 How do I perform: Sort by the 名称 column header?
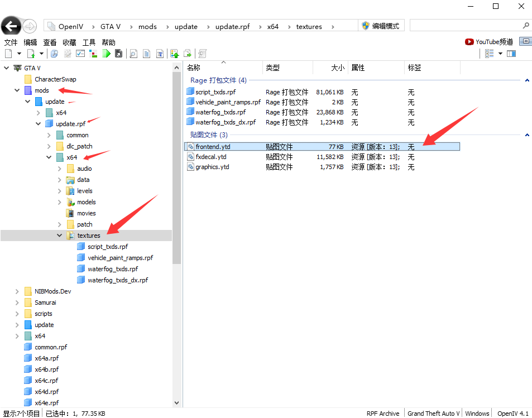[x=223, y=68]
